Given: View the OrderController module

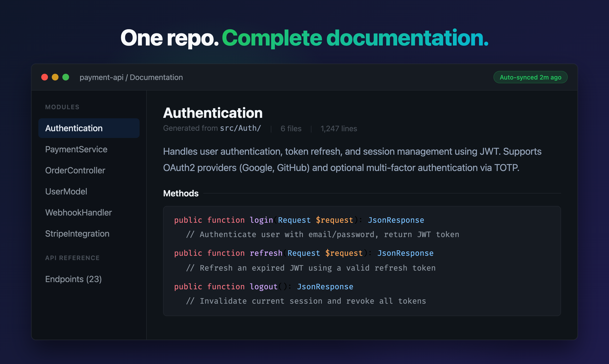Looking at the screenshot, I should [x=75, y=170].
